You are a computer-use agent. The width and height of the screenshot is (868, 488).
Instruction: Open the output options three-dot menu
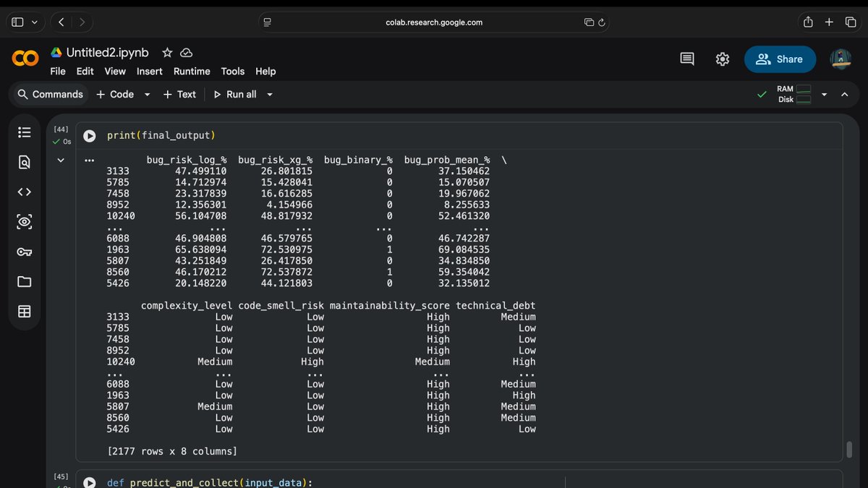click(90, 160)
